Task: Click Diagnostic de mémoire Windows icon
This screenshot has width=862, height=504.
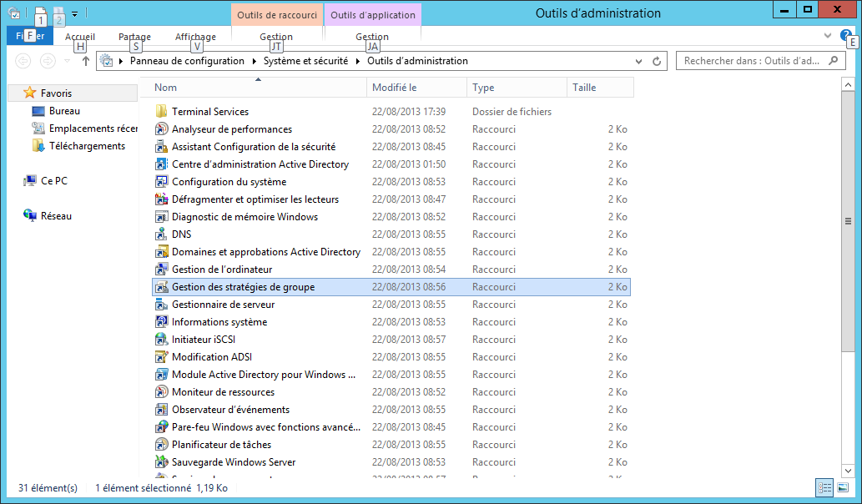Action: pyautogui.click(x=161, y=217)
